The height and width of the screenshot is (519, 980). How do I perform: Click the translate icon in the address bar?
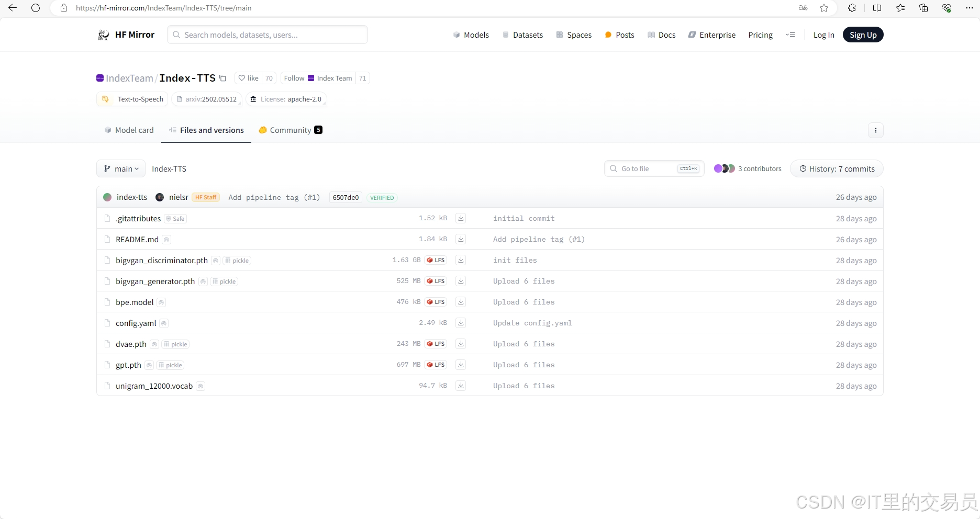[x=803, y=8]
